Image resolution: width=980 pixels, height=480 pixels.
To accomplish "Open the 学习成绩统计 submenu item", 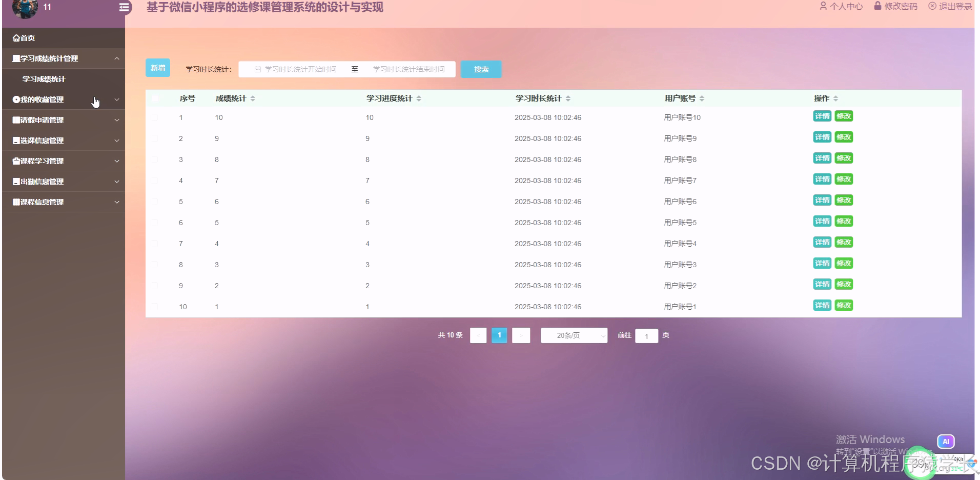I will click(x=43, y=79).
